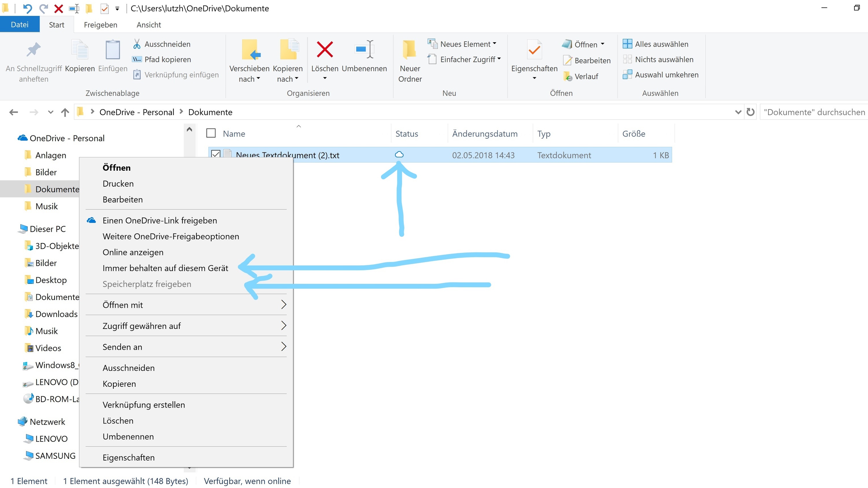The width and height of the screenshot is (868, 488).
Task: Open the address bar history dropdown
Action: click(738, 112)
